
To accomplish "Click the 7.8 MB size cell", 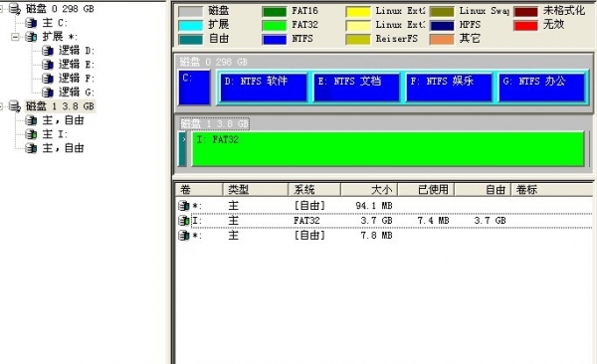I will click(x=376, y=236).
